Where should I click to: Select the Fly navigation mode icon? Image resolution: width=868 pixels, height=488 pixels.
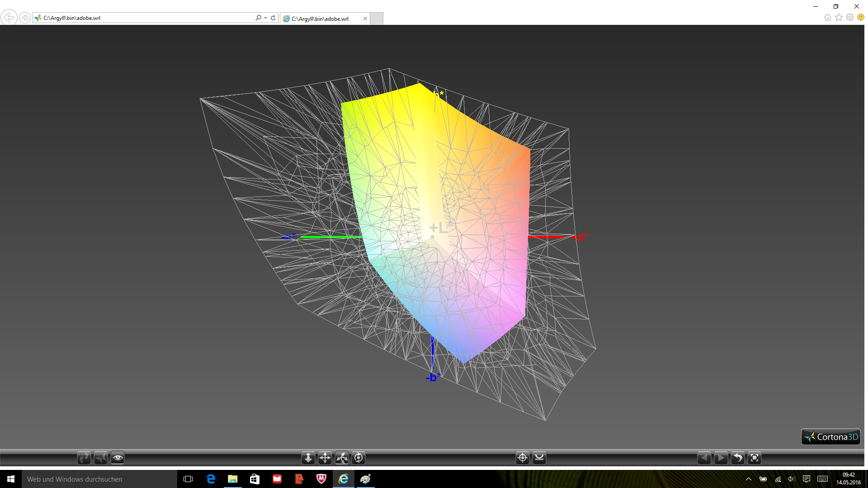pyautogui.click(x=101, y=458)
